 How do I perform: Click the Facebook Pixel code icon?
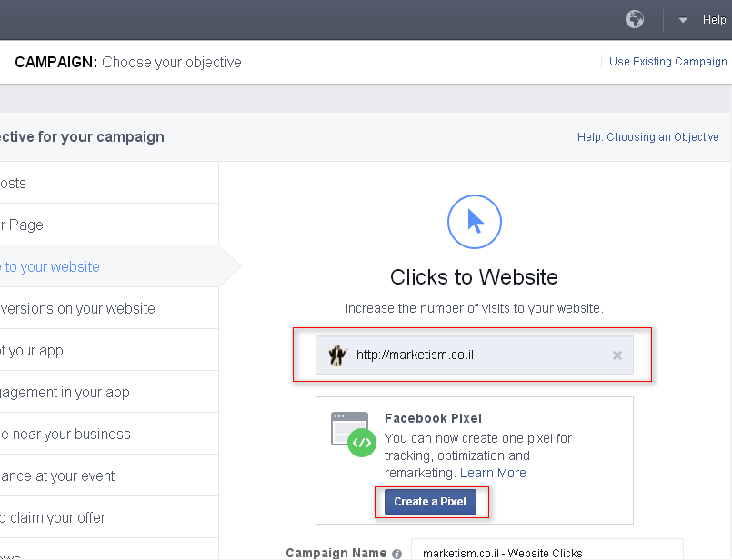click(354, 434)
